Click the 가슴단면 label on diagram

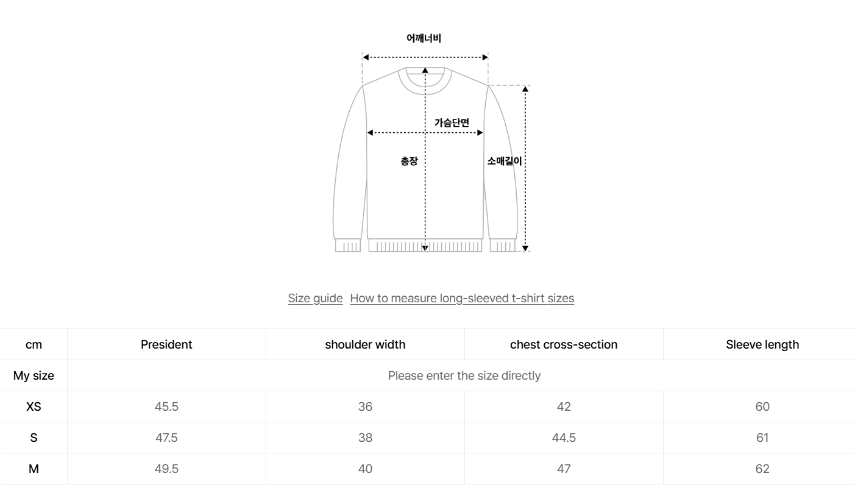[452, 122]
